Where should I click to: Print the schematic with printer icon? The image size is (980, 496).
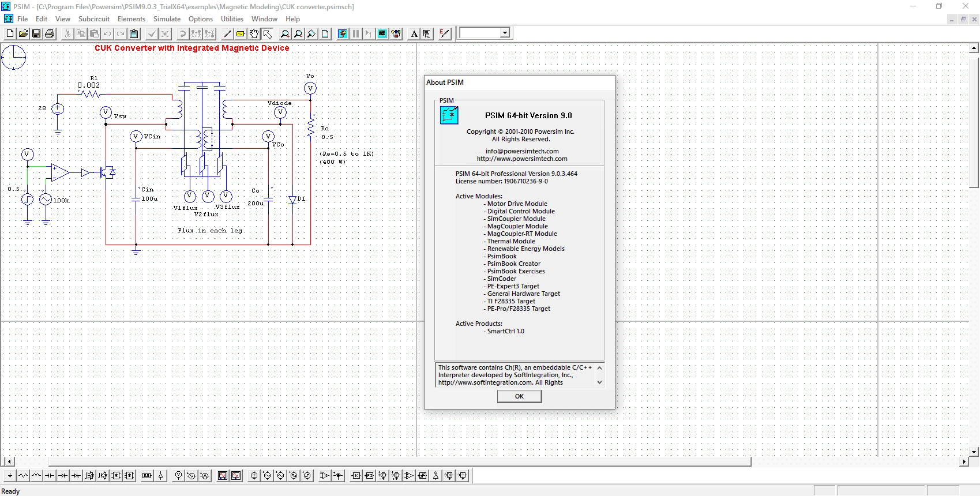point(50,33)
